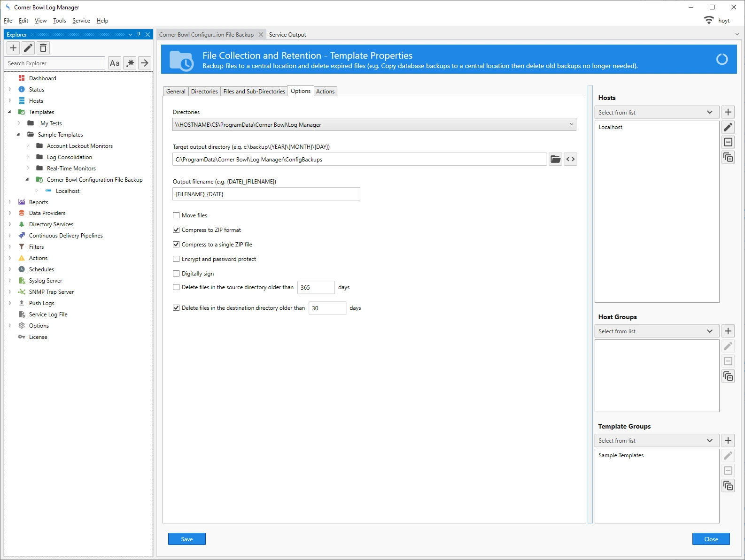Add a host group with plus button
The width and height of the screenshot is (745, 560).
728,331
